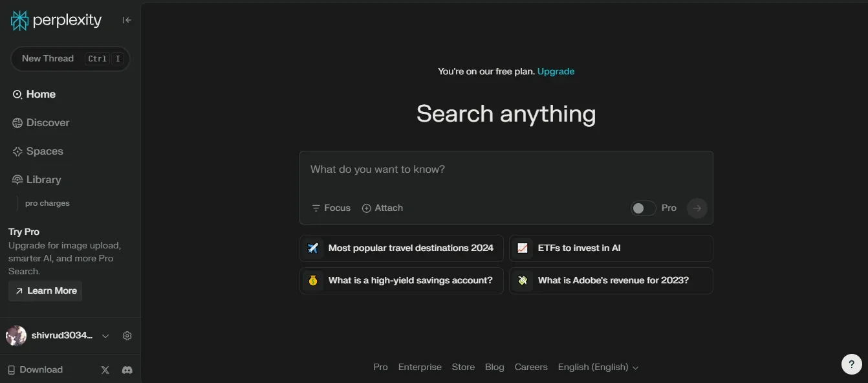Enable the Pro search toggle
This screenshot has width=868, height=383.
[x=643, y=208]
